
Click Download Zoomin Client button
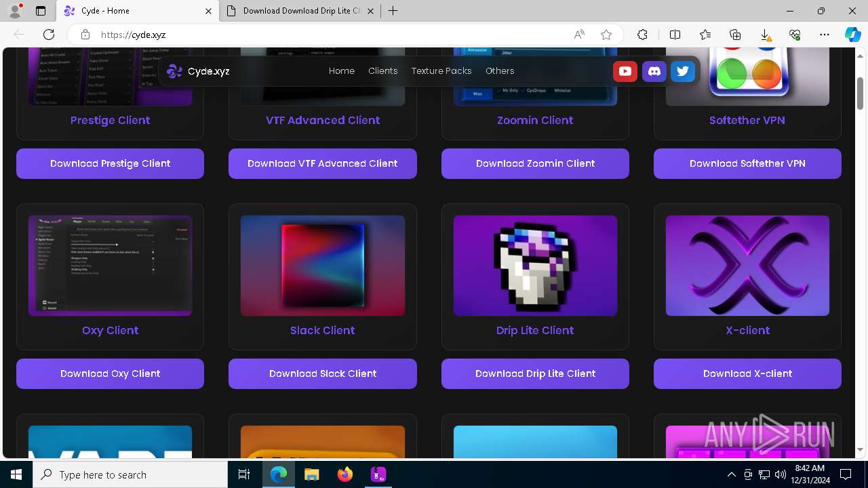535,163
